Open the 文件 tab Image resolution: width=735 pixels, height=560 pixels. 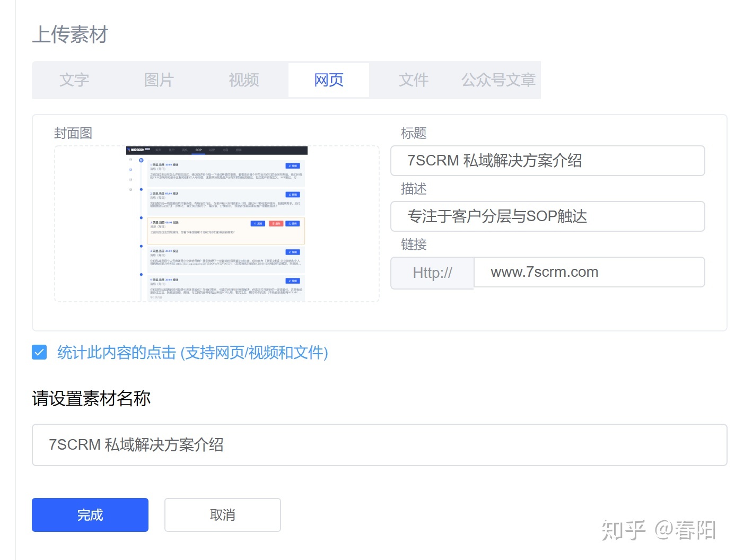click(414, 80)
